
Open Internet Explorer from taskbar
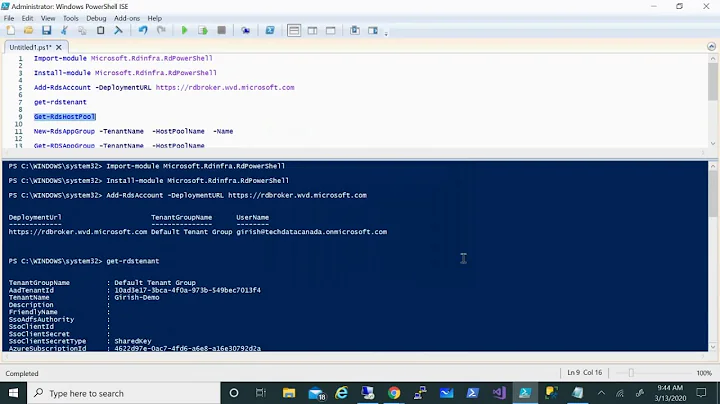pos(342,393)
